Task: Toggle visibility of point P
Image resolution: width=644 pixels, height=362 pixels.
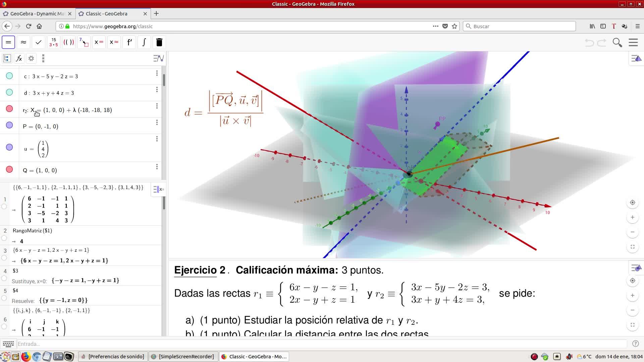Action: [9, 125]
